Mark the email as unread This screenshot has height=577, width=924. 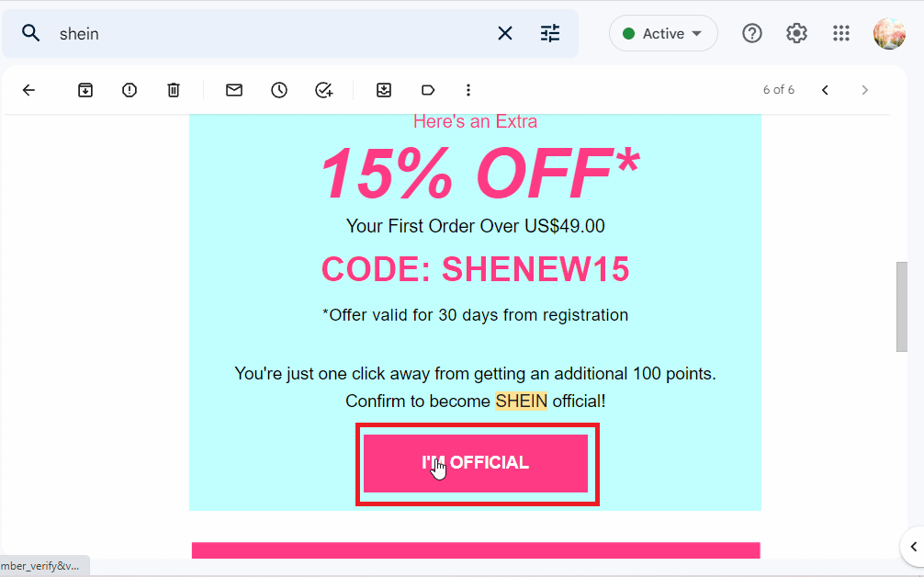click(233, 89)
